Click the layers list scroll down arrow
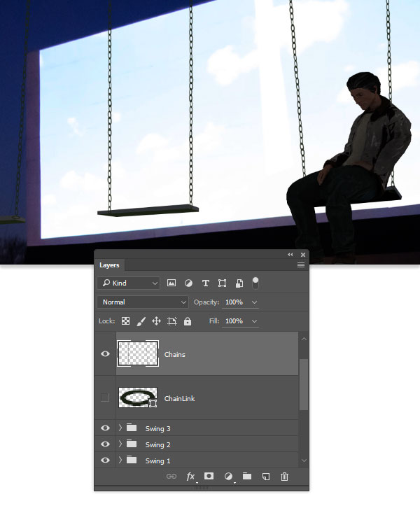Viewport: 420px width, 506px height. click(x=304, y=461)
